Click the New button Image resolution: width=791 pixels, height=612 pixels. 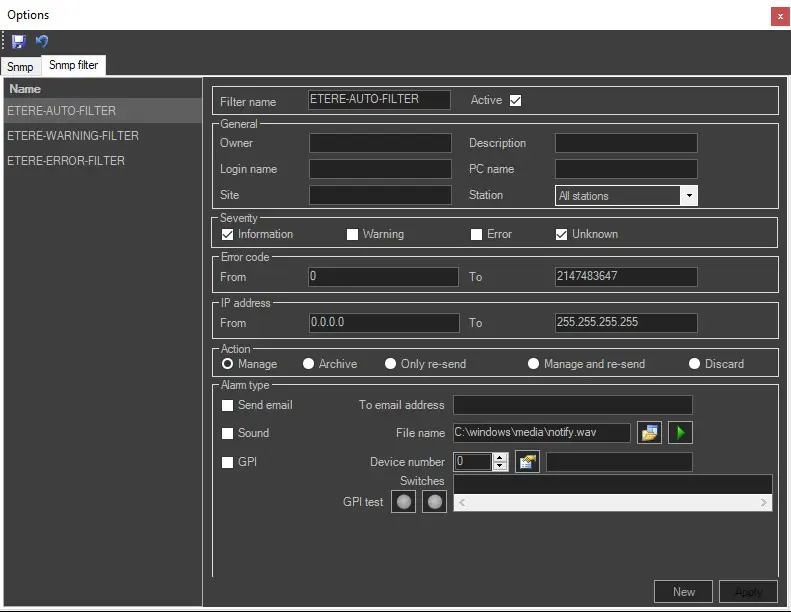pos(684,592)
